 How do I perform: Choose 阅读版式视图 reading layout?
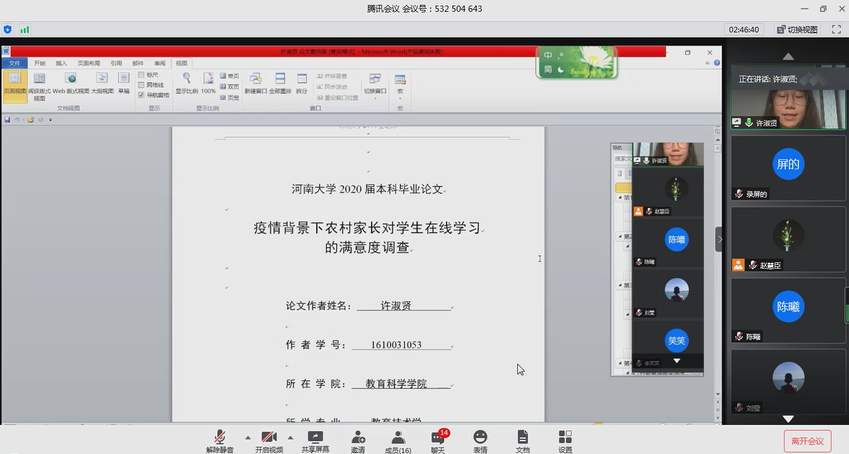[x=40, y=87]
